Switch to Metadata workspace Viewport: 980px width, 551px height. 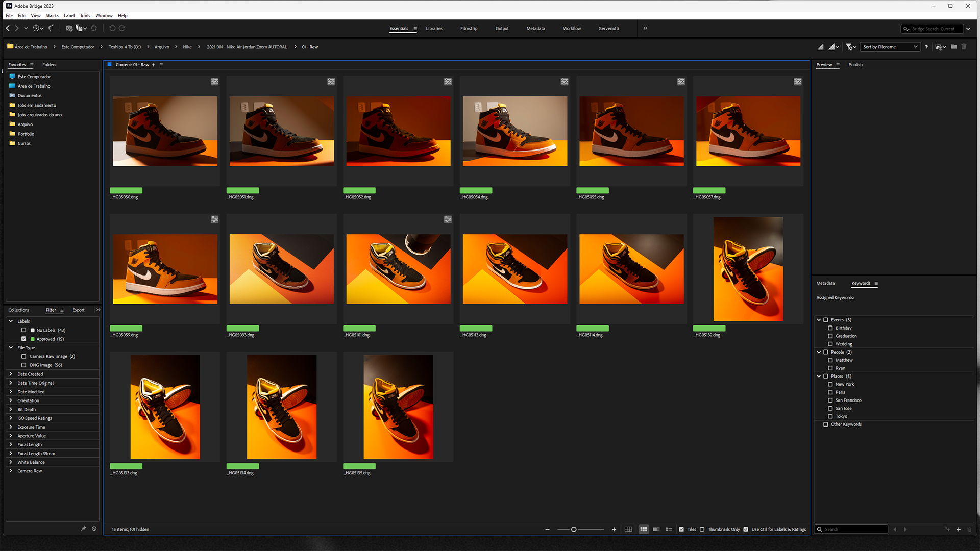(x=535, y=28)
